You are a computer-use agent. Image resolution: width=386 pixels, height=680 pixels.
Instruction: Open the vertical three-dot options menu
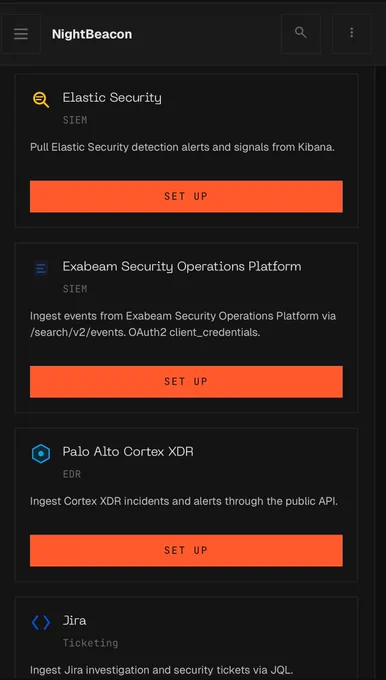pyautogui.click(x=352, y=34)
